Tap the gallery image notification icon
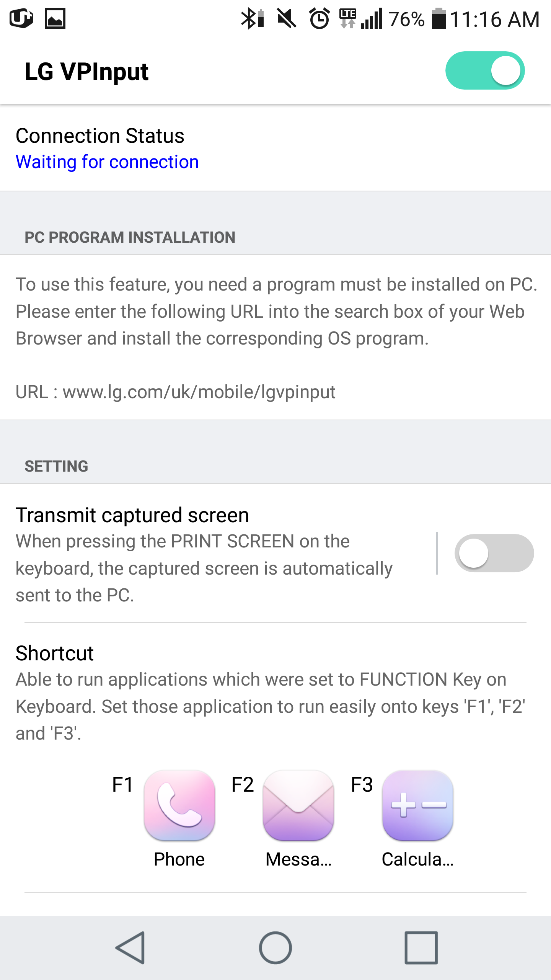 pyautogui.click(x=55, y=18)
